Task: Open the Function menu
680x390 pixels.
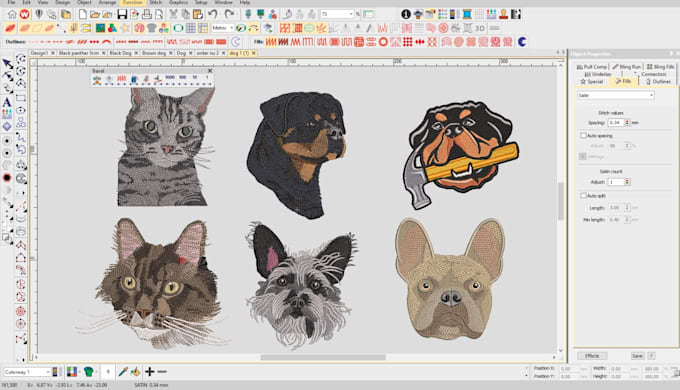Action: click(x=132, y=3)
